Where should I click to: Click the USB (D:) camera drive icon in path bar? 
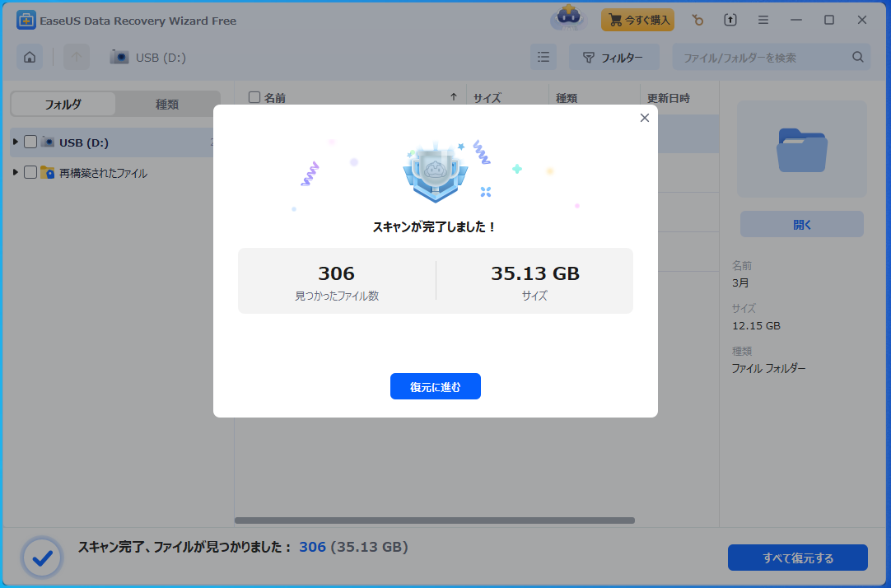tap(119, 58)
